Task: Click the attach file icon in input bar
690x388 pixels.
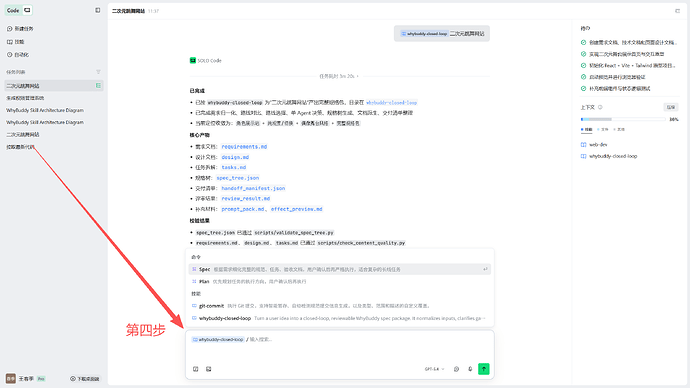Action: (x=195, y=369)
